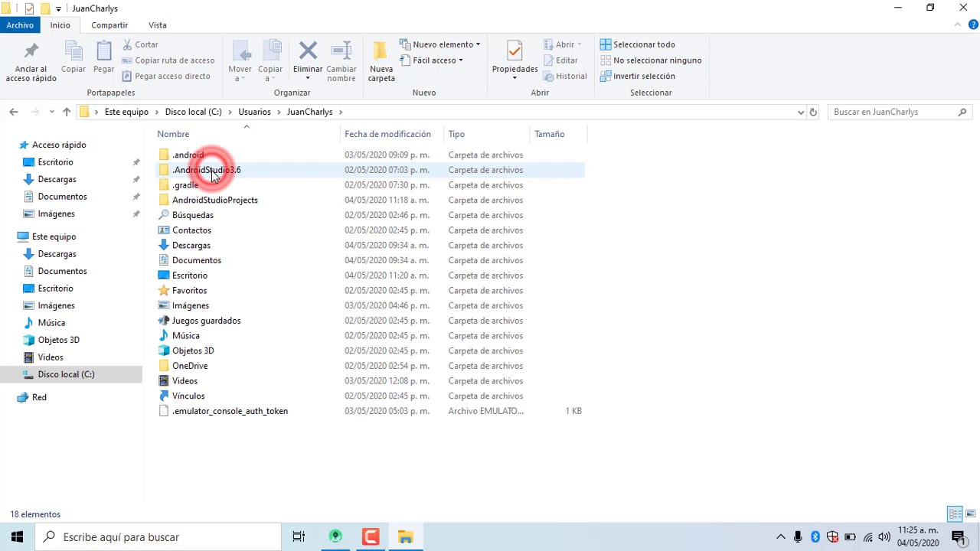Select Música in the navigation pane
The image size is (980, 551).
coord(51,323)
